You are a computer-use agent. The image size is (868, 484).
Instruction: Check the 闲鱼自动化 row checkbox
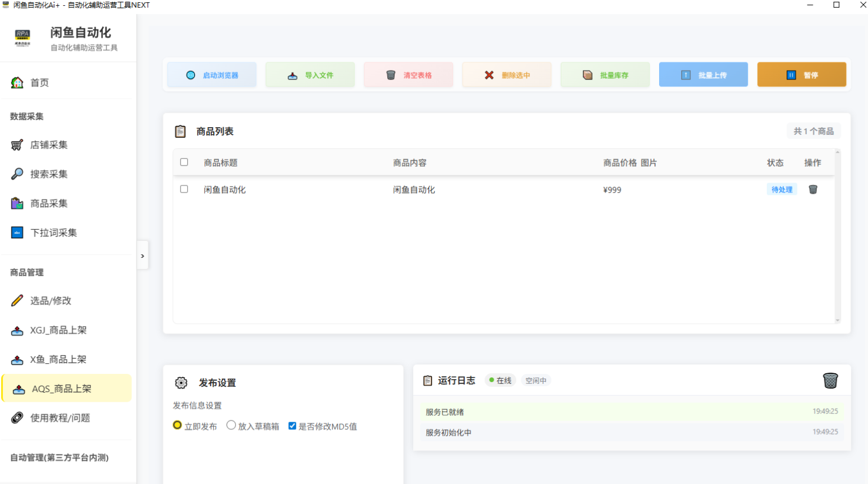[x=184, y=189]
